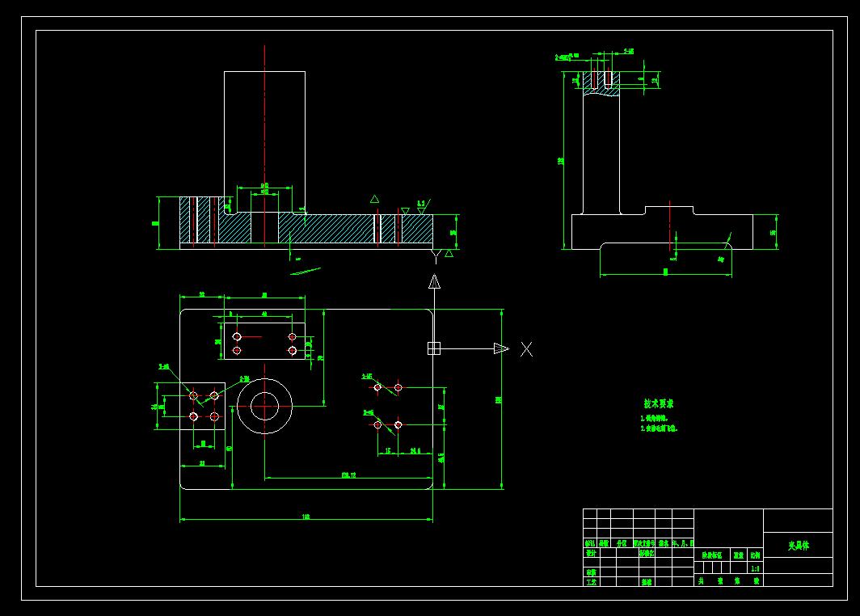Image resolution: width=860 pixels, height=616 pixels.
Task: Select the 1:1 scale value
Action: click(x=755, y=569)
